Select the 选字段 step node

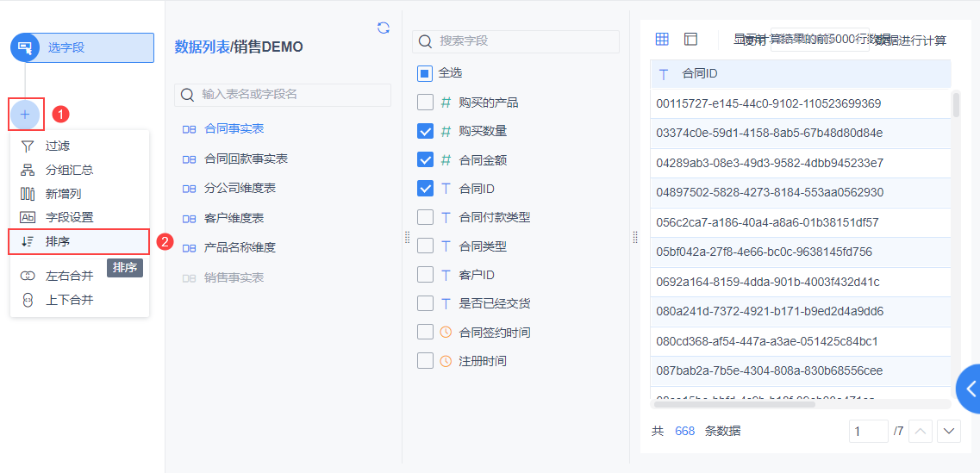pyautogui.click(x=83, y=47)
